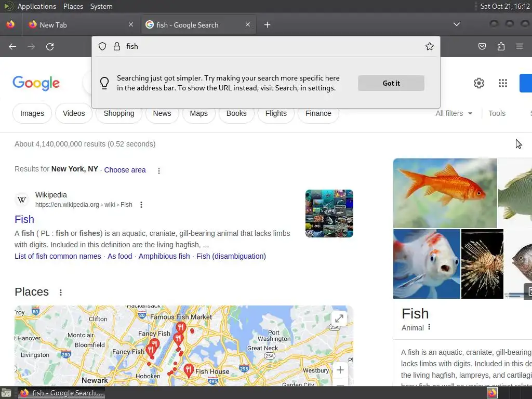This screenshot has height=399, width=532.
Task: Show site security lock info
Action: (x=117, y=46)
